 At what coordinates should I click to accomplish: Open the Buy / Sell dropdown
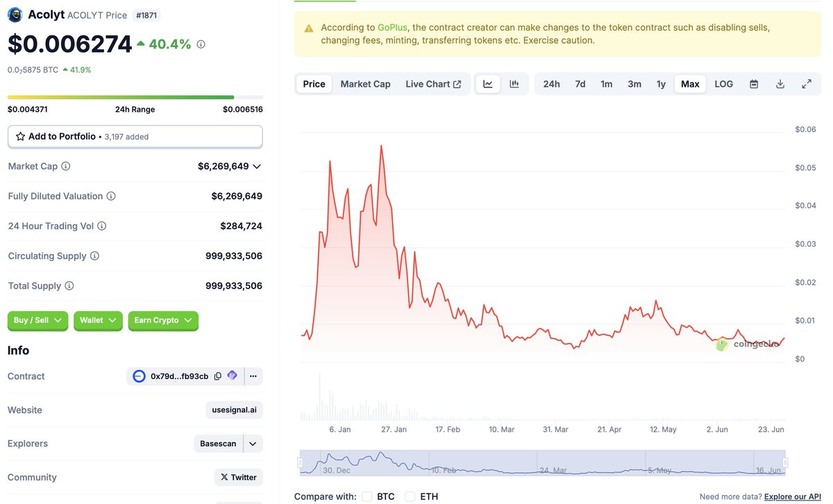click(38, 320)
